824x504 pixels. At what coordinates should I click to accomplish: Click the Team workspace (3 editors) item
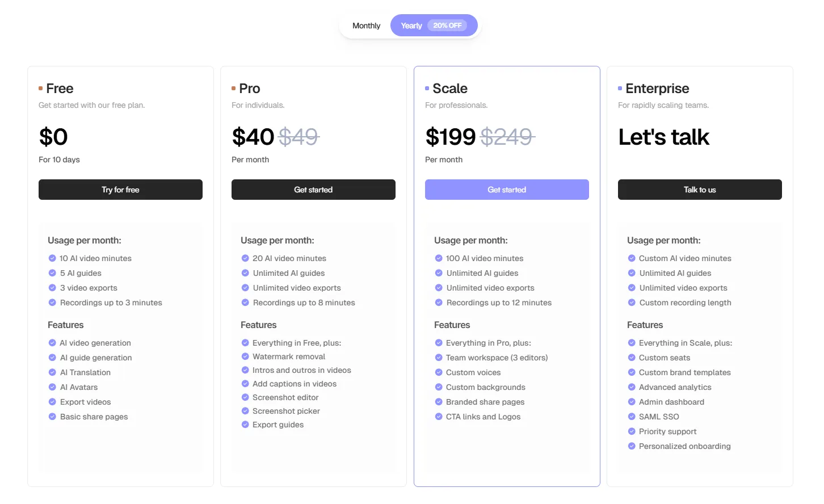[x=497, y=358]
